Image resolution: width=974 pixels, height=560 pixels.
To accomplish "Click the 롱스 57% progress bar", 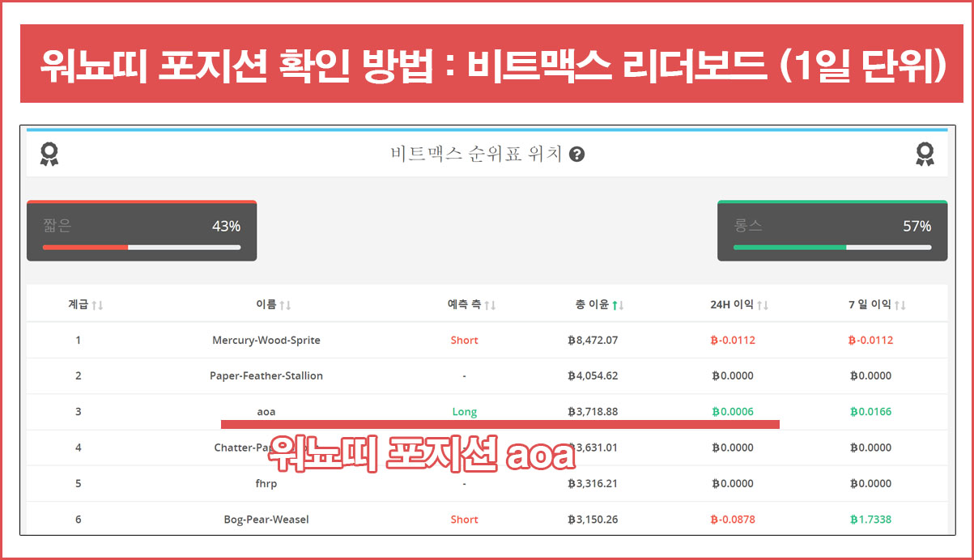I will pyautogui.click(x=832, y=247).
